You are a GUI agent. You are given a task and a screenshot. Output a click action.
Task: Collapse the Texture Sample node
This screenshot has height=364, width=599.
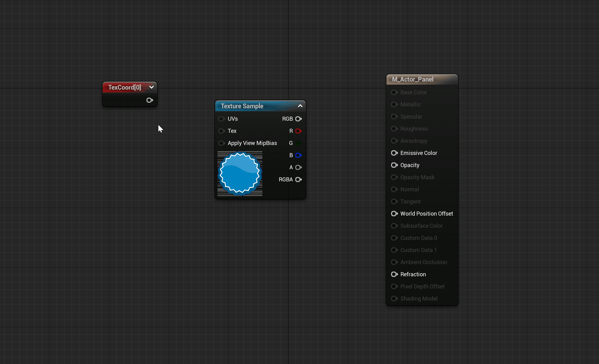click(300, 106)
